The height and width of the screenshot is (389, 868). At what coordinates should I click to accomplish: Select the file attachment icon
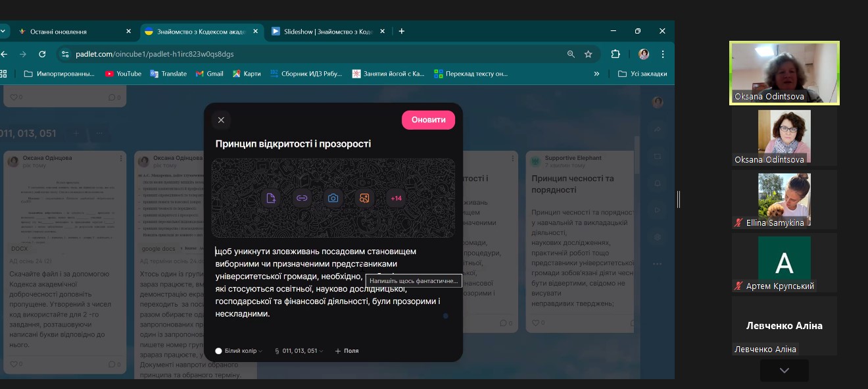270,197
